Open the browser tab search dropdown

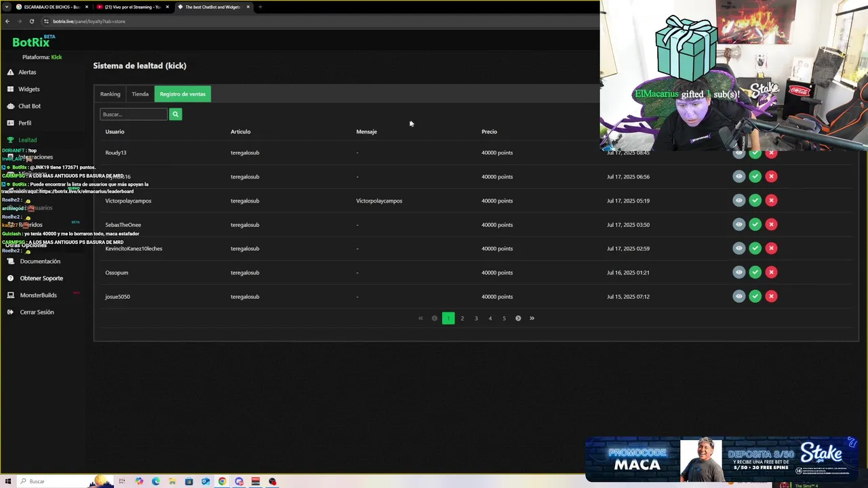coord(7,7)
